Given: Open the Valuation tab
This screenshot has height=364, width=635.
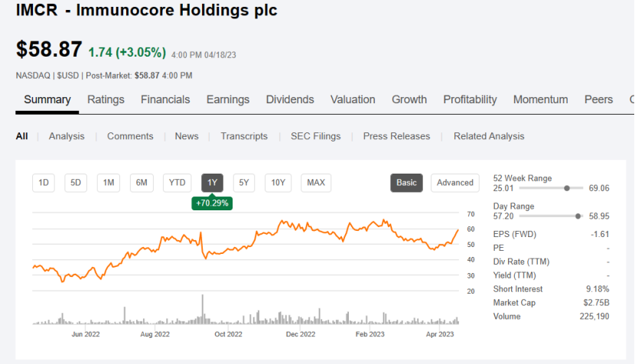Looking at the screenshot, I should (353, 99).
